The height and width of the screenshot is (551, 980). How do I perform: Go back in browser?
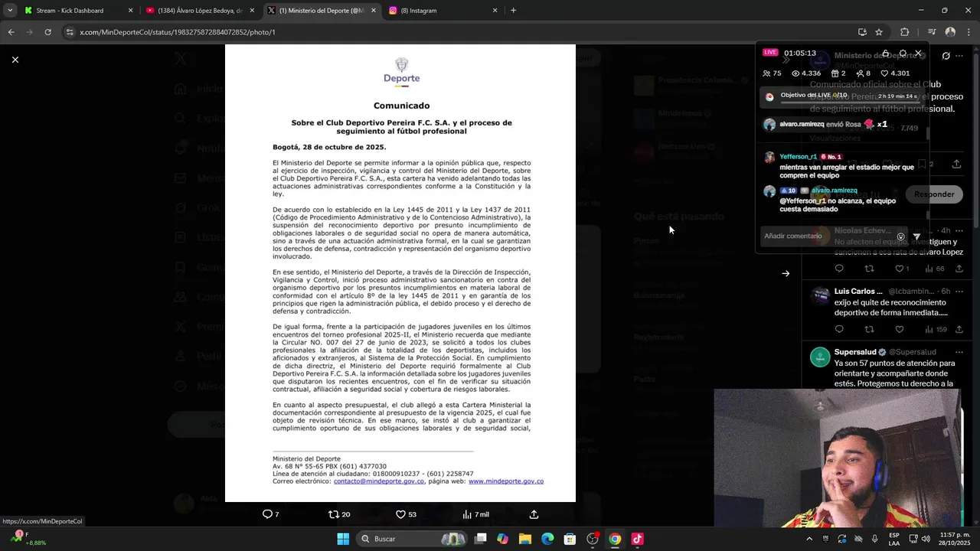11,32
